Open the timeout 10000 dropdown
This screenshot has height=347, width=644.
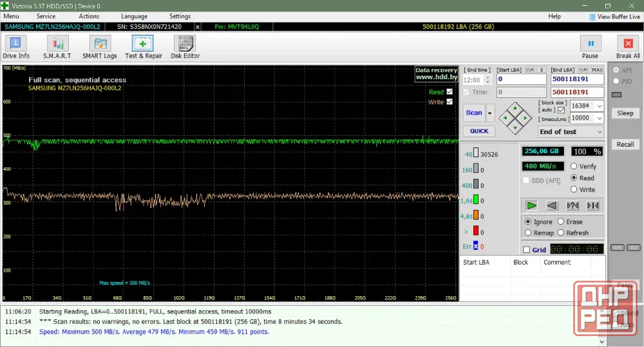(600, 118)
